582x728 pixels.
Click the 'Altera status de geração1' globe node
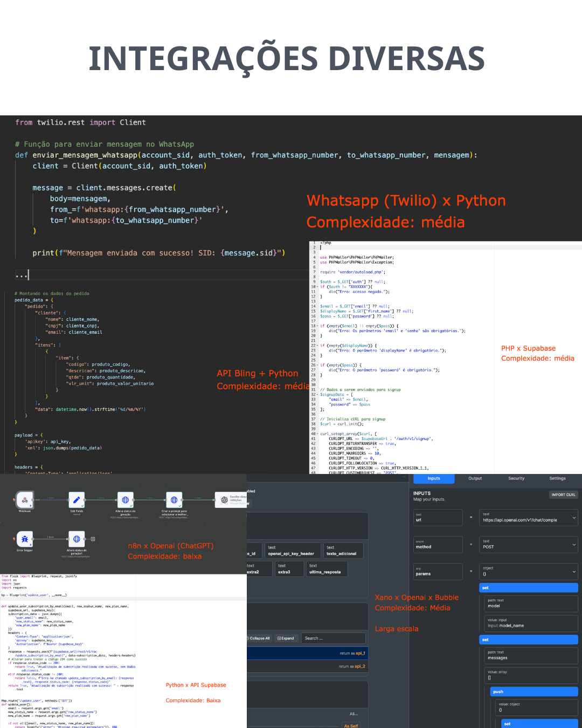point(77,539)
